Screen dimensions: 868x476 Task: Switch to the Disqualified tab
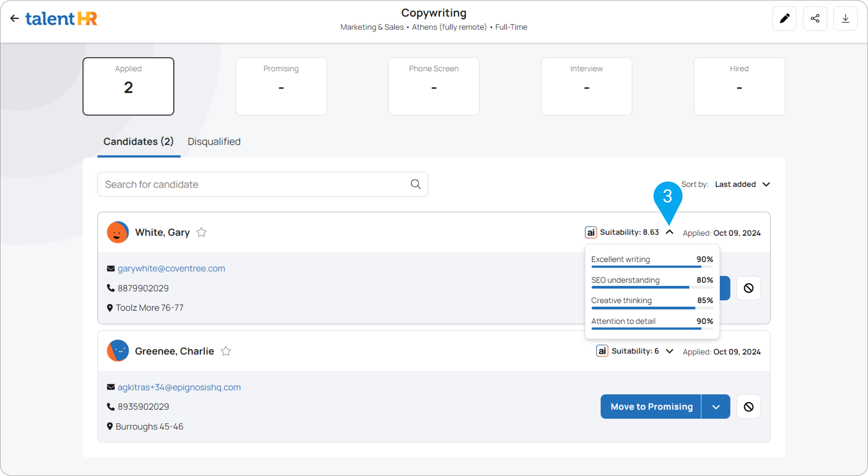pyautogui.click(x=214, y=141)
